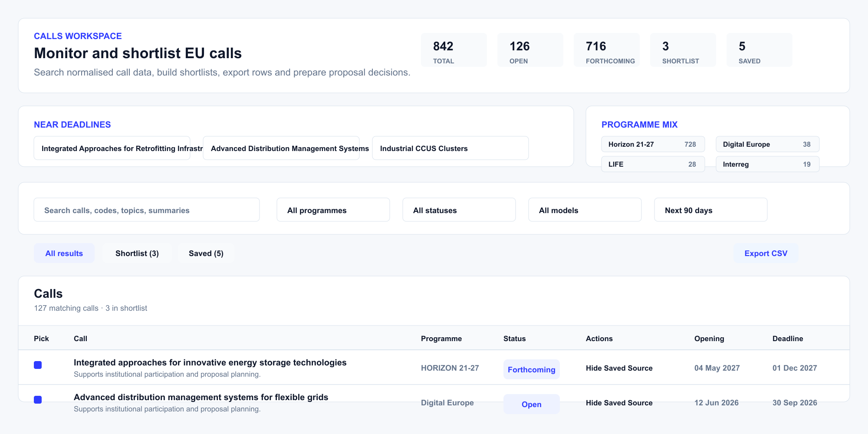Click the 5 SAVED stat tile
This screenshot has width=868, height=434.
[759, 50]
